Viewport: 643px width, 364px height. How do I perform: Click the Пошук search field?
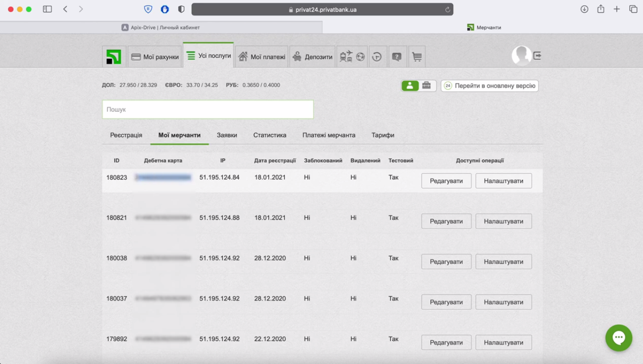pyautogui.click(x=208, y=109)
